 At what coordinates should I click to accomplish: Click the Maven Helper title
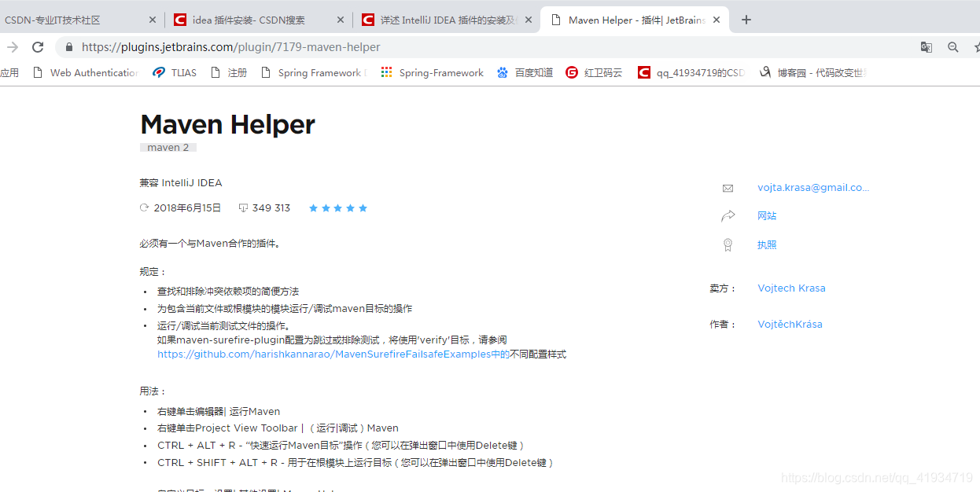click(x=227, y=124)
